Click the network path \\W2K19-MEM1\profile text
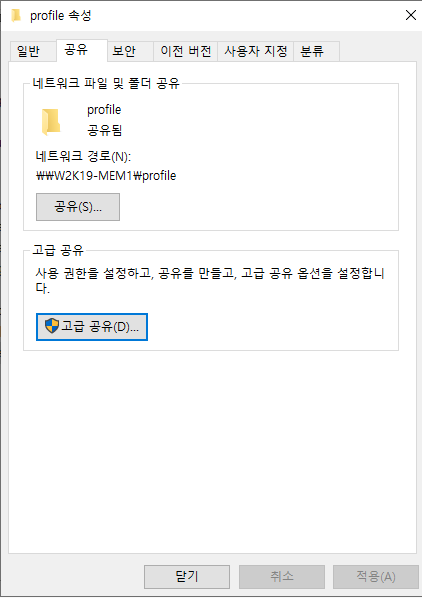 (106, 176)
